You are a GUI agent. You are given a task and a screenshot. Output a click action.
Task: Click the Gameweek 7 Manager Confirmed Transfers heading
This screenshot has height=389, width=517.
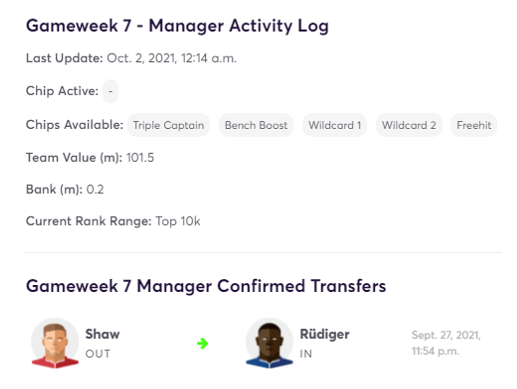[x=206, y=286]
